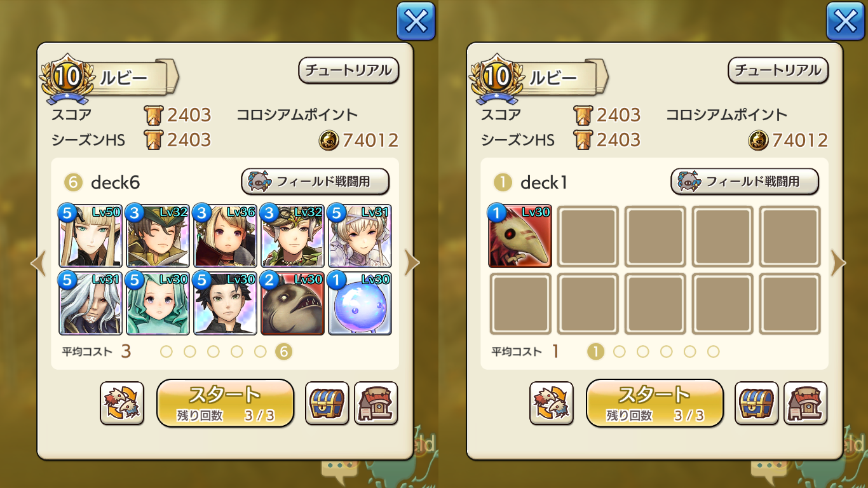Choose the first deck page dot in the deck6 panel
This screenshot has width=868, height=488.
[166, 351]
